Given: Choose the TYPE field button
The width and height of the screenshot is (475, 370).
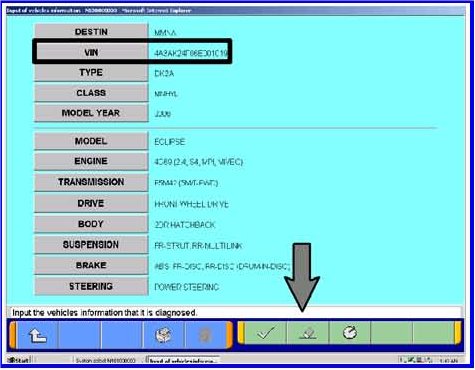Looking at the screenshot, I should (91, 72).
